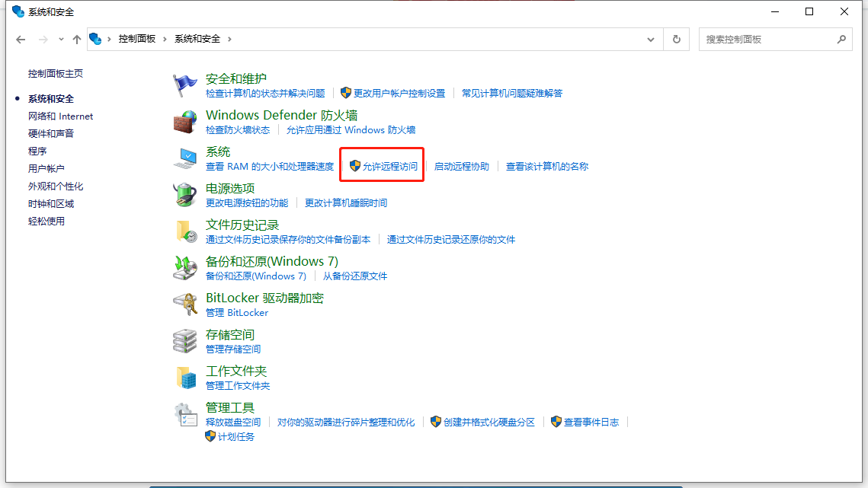Click 从备份还原文件 link
The width and height of the screenshot is (868, 488).
click(355, 276)
